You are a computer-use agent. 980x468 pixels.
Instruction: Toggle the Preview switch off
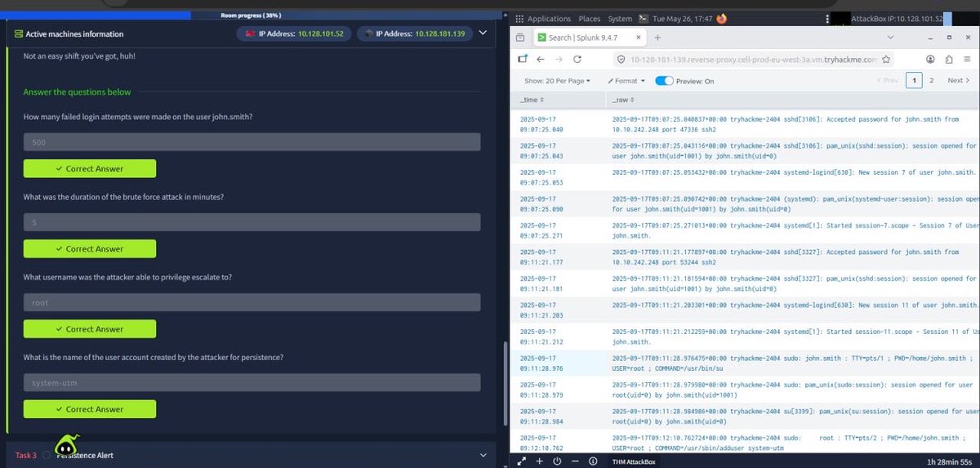click(664, 81)
